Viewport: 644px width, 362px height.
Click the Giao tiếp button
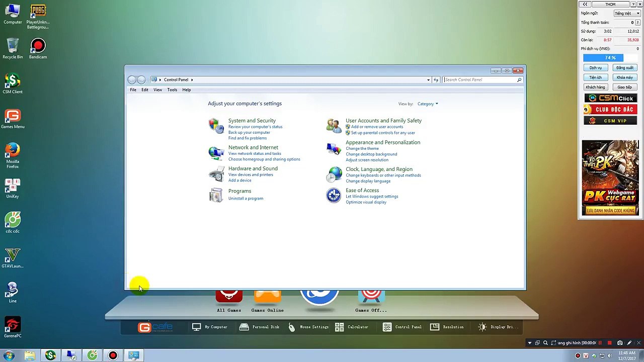(625, 87)
